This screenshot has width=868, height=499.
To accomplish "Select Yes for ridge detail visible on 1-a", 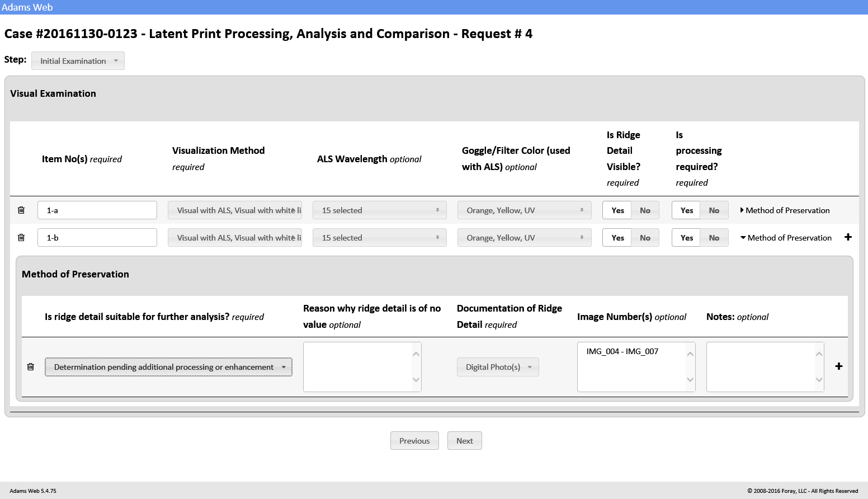I will 617,210.
